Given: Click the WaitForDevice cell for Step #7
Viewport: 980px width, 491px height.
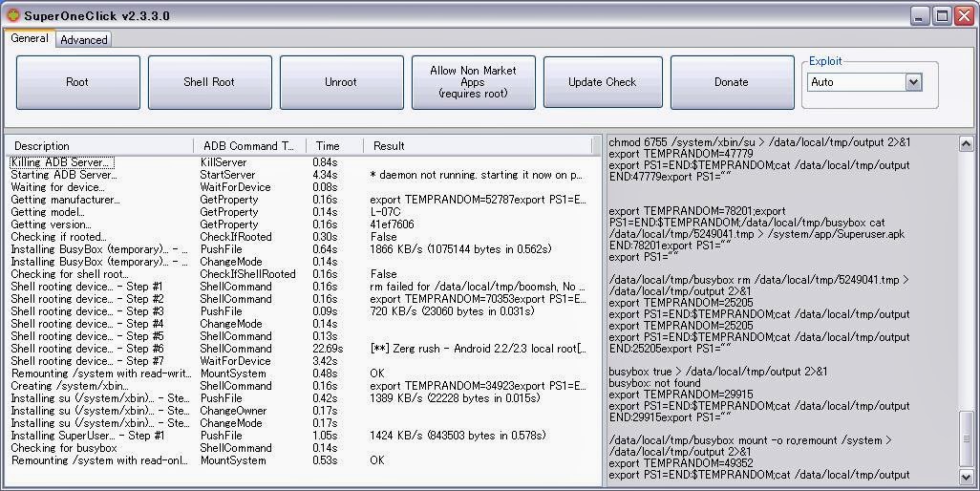Looking at the screenshot, I should point(235,361).
